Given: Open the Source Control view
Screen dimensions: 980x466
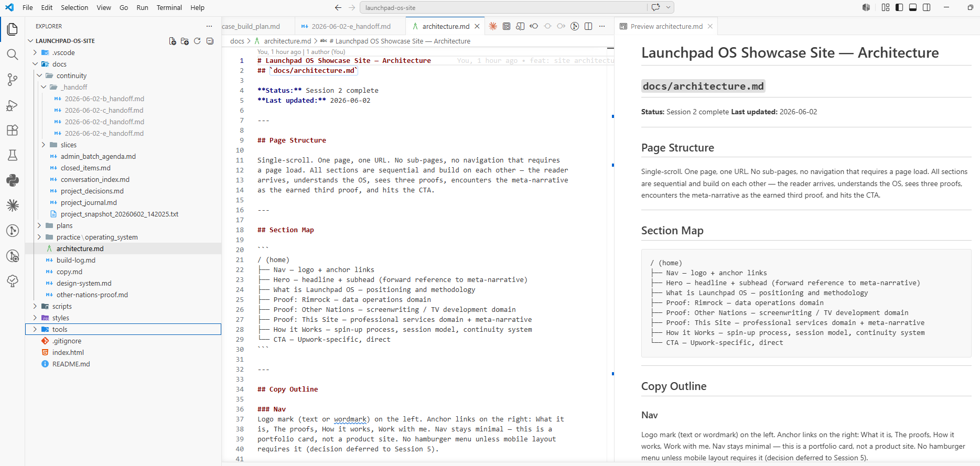Looking at the screenshot, I should click(13, 80).
